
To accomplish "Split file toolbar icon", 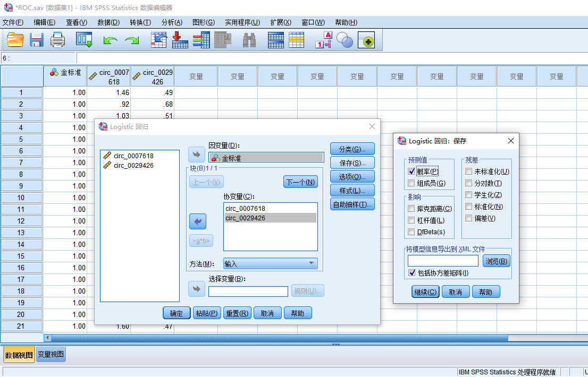I will tap(275, 40).
